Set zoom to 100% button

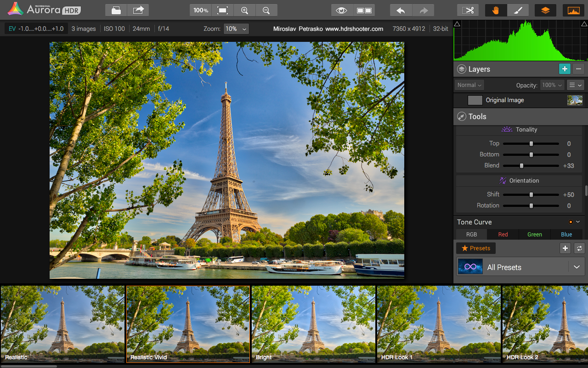coord(201,10)
